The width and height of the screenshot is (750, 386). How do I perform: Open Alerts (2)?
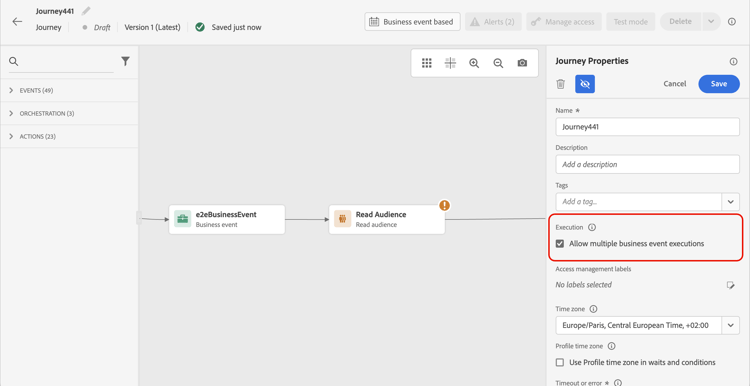(493, 22)
